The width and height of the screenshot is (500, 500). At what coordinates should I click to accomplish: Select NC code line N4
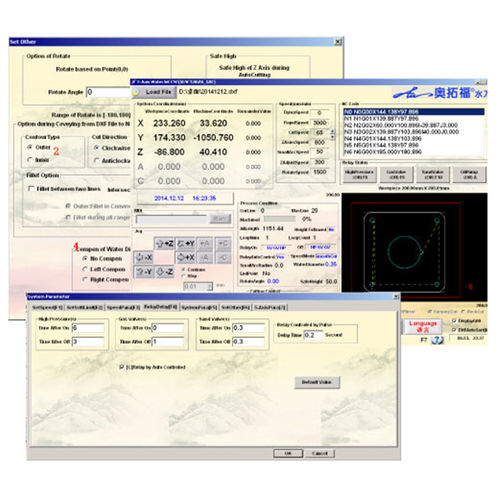pos(414,138)
